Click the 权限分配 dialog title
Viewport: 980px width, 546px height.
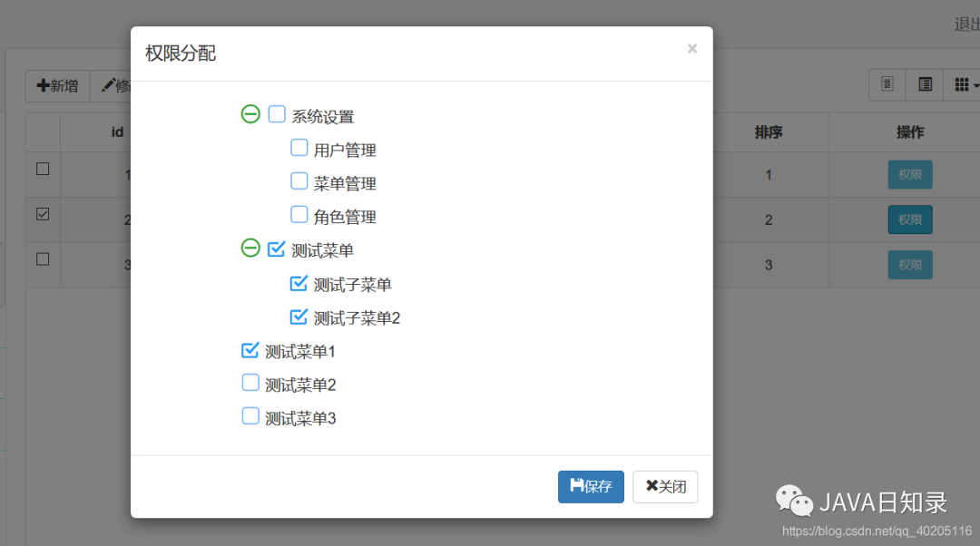pos(181,54)
